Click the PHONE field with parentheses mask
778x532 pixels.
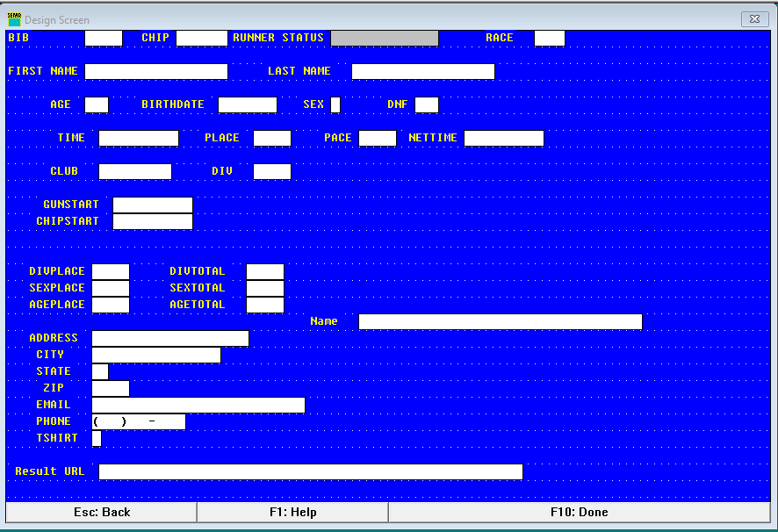tap(139, 421)
